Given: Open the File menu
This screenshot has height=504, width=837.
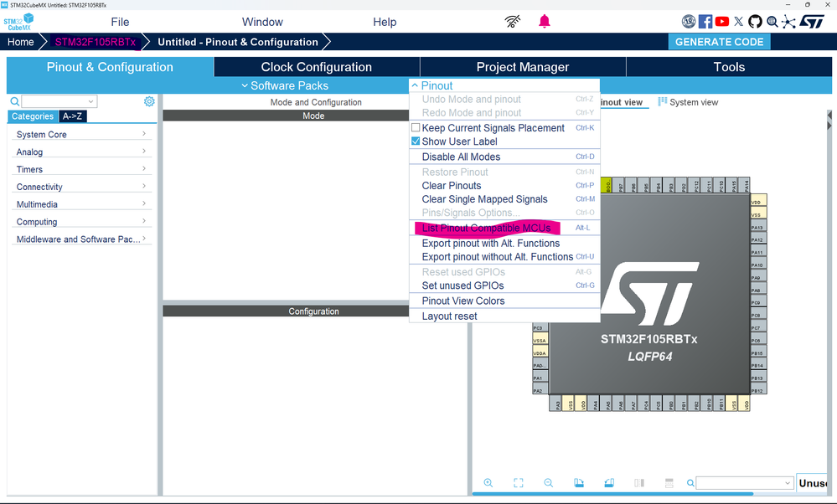Looking at the screenshot, I should coord(120,22).
